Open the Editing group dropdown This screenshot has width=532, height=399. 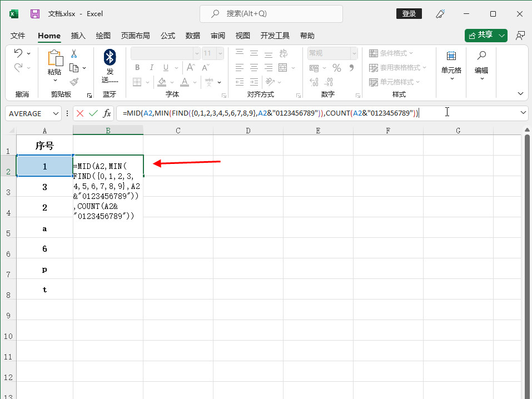coord(481,66)
